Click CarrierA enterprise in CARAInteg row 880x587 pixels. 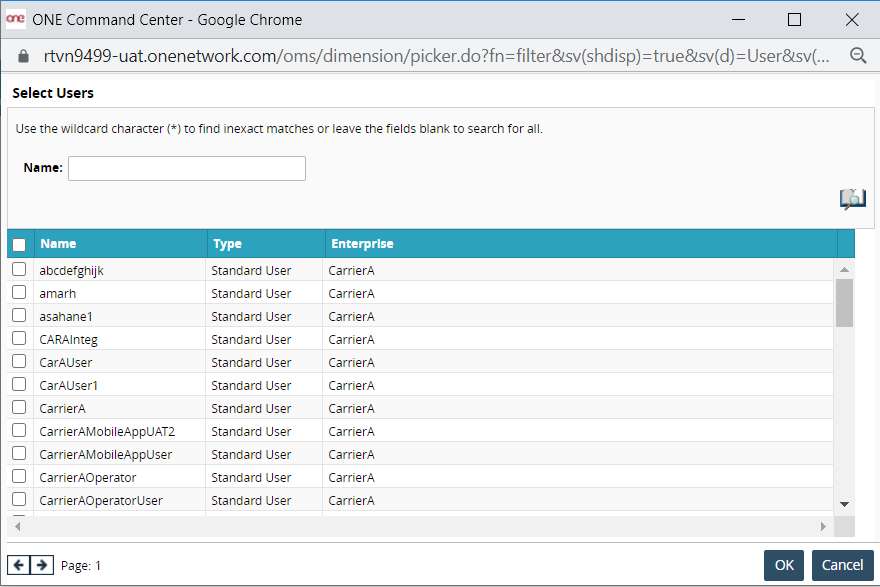point(351,340)
